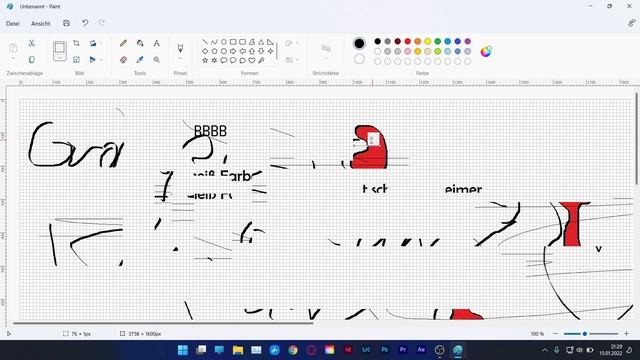Image resolution: width=640 pixels, height=360 pixels.
Task: Click the Crop icon
Action: [76, 43]
